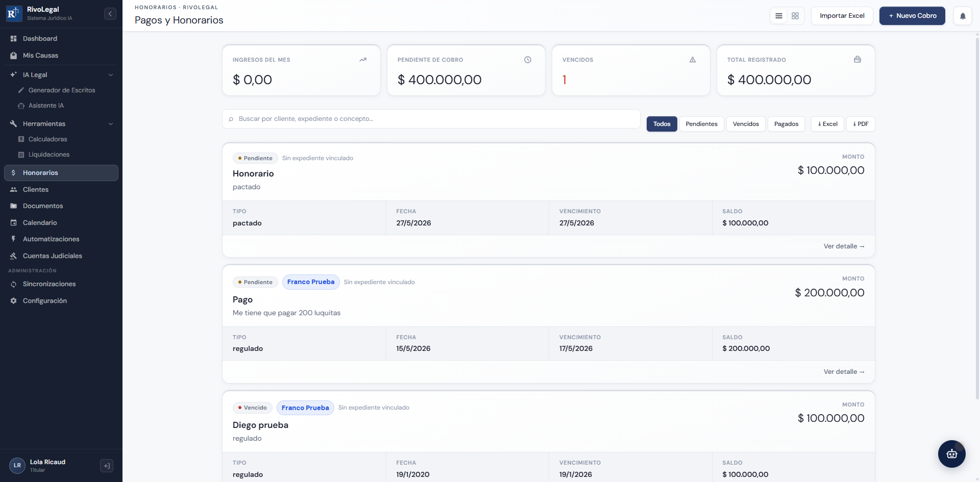Click the Vencido status badge

[x=252, y=408]
